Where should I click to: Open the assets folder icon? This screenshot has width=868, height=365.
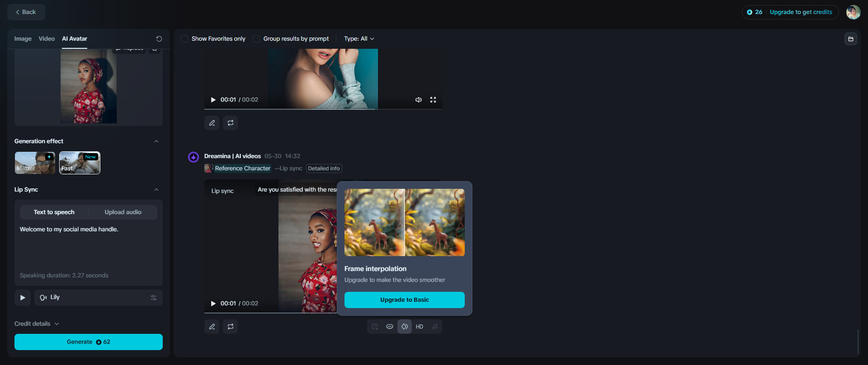851,39
